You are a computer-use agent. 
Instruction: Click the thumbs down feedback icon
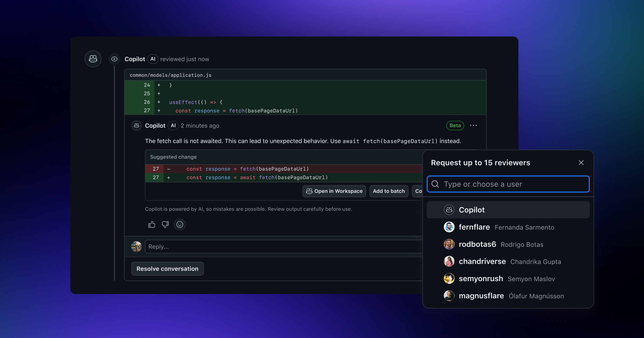(165, 225)
